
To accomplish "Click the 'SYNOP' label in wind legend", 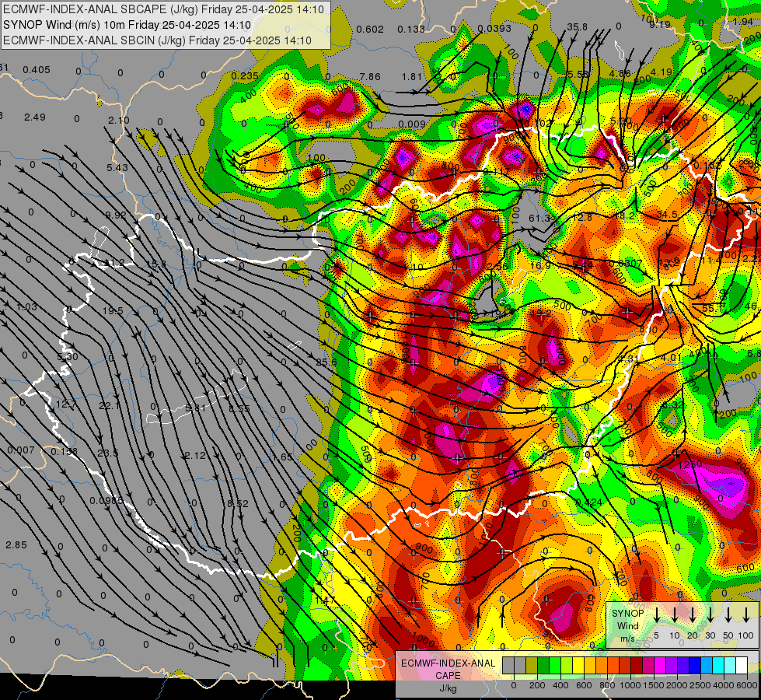I will 627,613.
